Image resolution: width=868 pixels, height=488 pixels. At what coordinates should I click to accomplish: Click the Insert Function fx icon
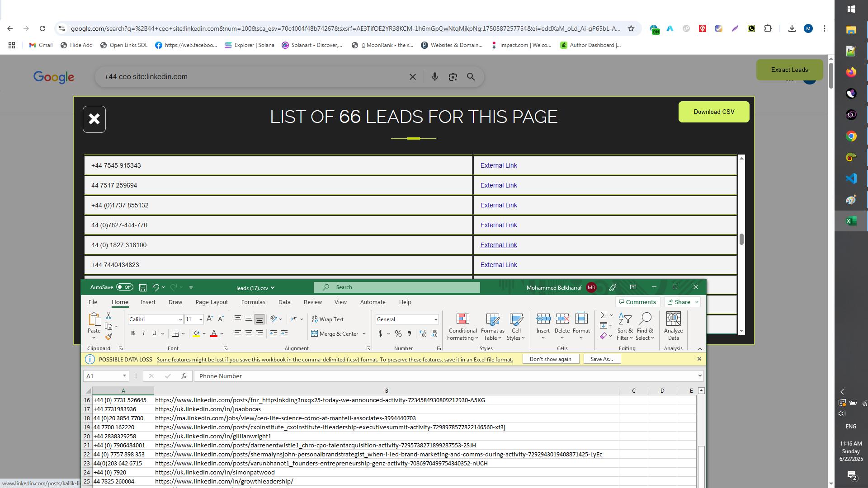click(x=184, y=376)
